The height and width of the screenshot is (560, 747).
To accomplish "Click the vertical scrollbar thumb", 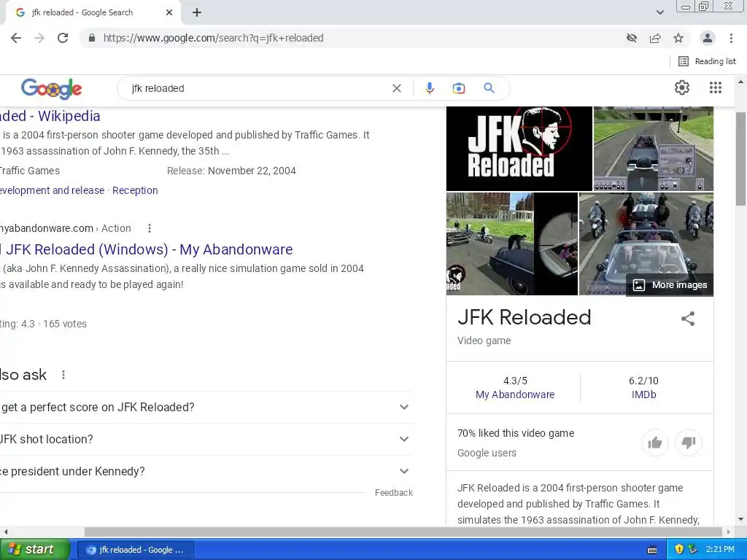I will [x=741, y=158].
